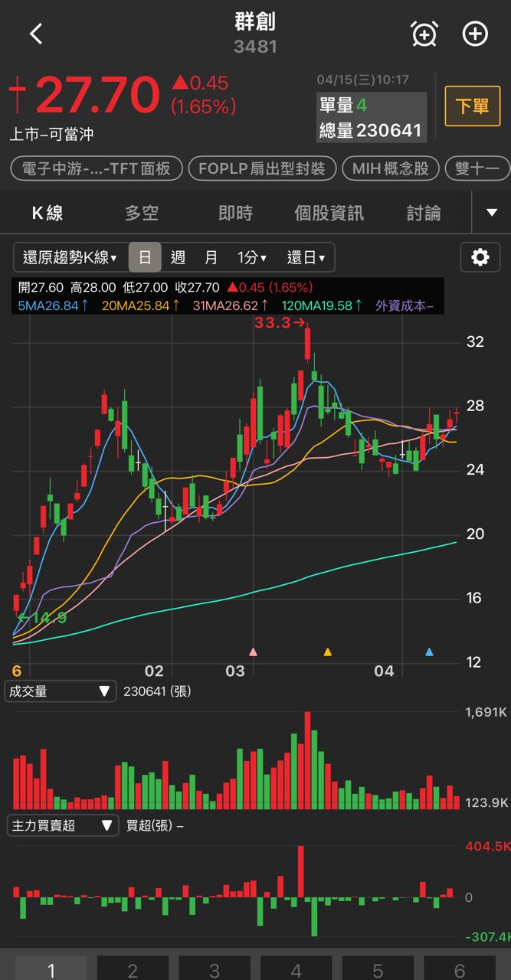Tap the back arrow icon

coord(36,34)
